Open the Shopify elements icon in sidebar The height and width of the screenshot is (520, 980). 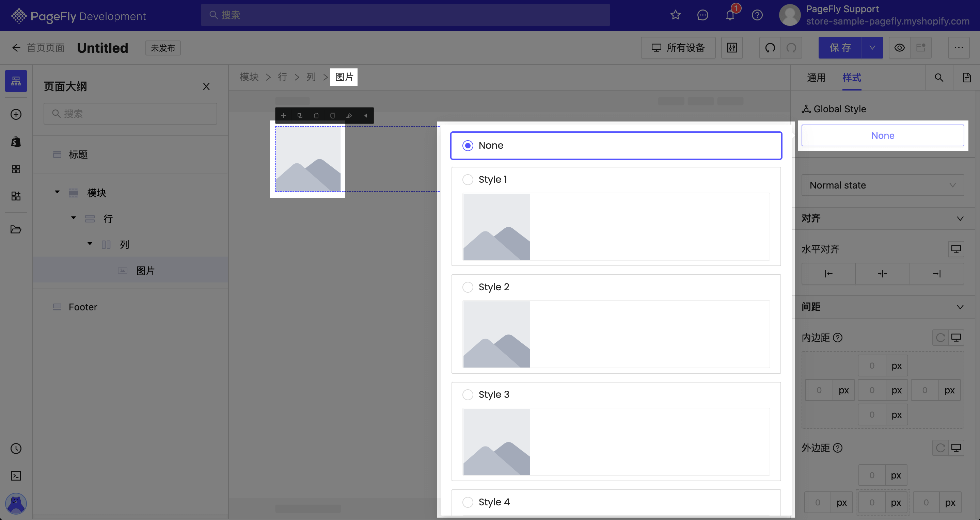pos(16,142)
